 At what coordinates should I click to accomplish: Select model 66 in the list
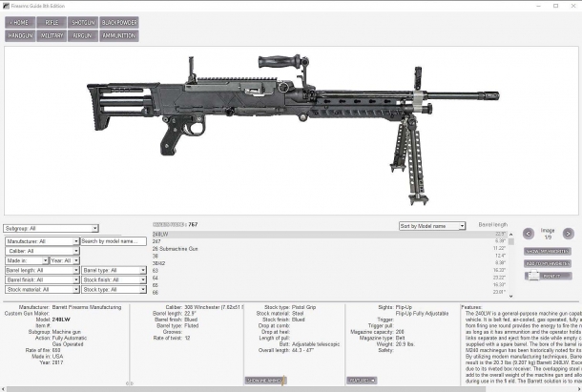pyautogui.click(x=329, y=293)
